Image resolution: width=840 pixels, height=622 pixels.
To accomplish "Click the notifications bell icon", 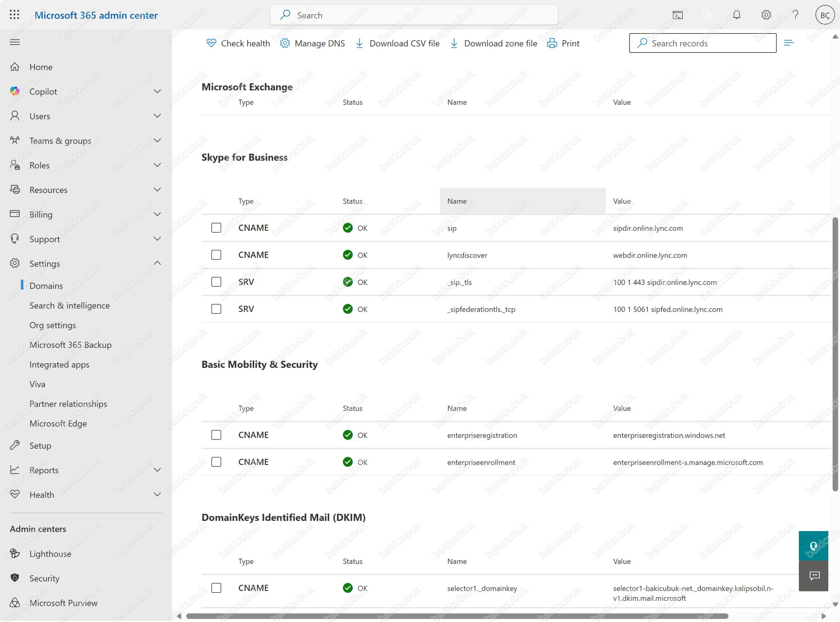I will pos(736,15).
